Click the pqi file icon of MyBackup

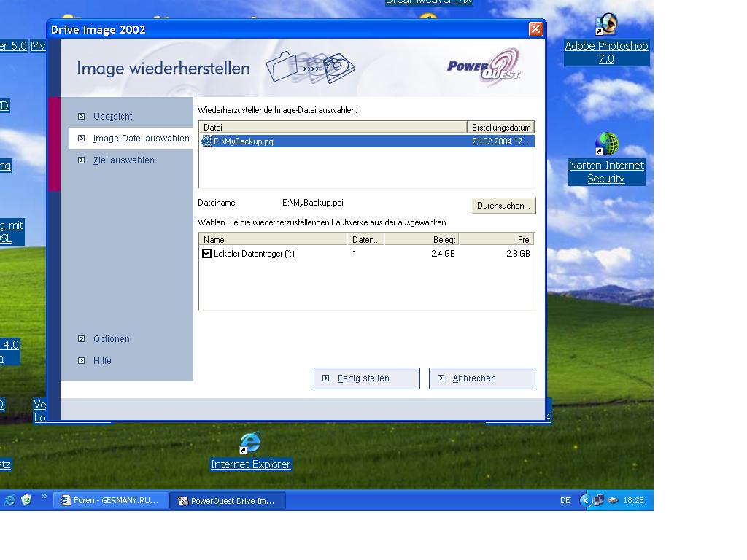[206, 141]
